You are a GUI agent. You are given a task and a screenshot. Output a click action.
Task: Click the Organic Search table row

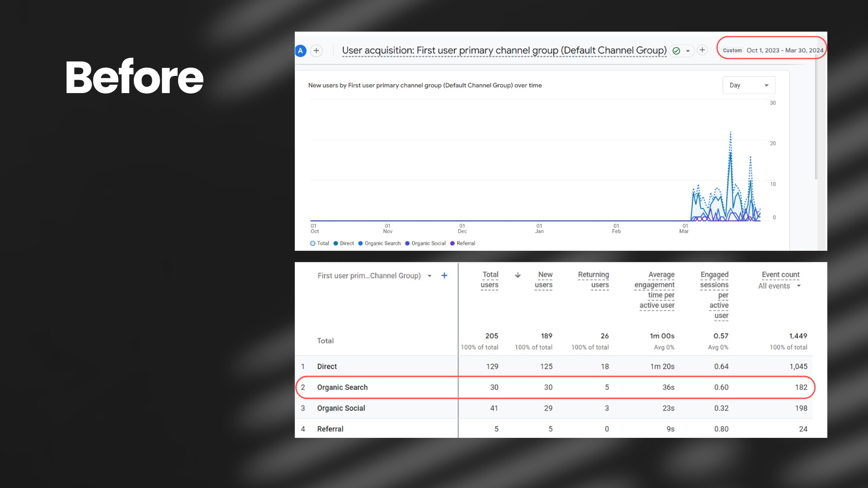pyautogui.click(x=342, y=387)
